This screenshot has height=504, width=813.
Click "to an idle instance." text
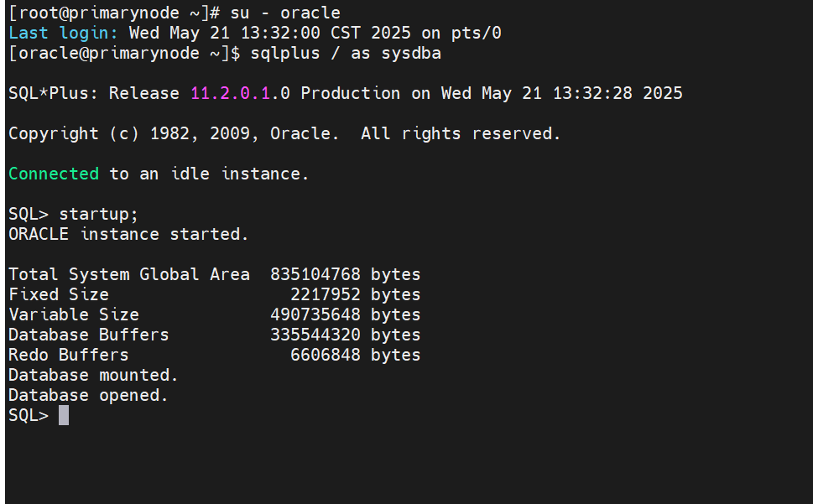pyautogui.click(x=209, y=174)
